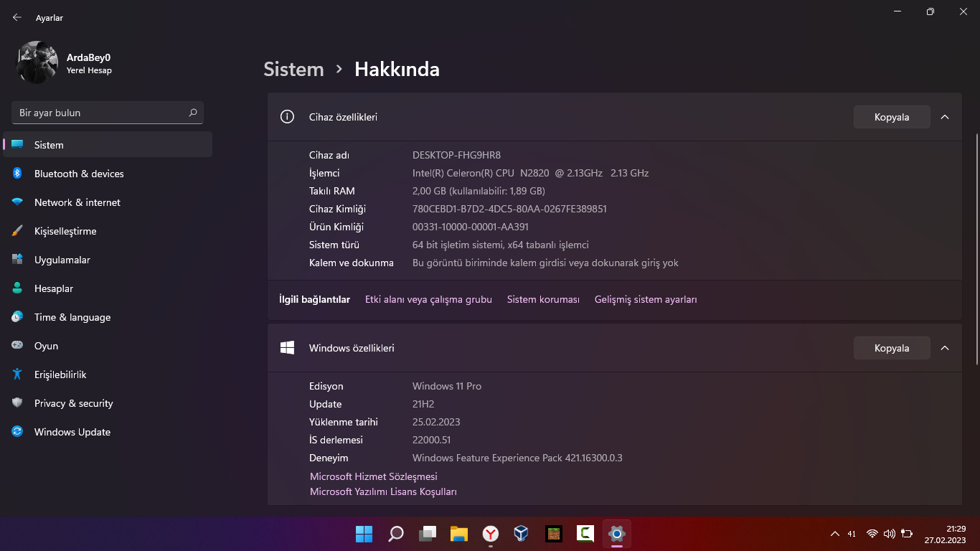This screenshot has height=551, width=980.
Task: Click the 64 bit işletim sistemi value
Action: 501,245
